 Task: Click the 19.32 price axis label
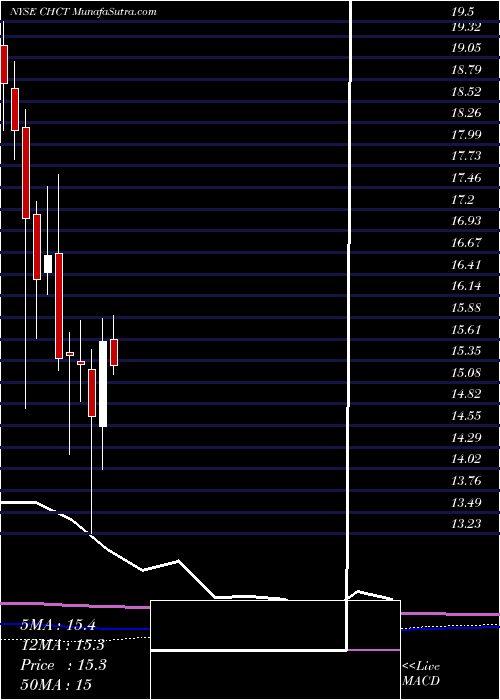click(466, 27)
